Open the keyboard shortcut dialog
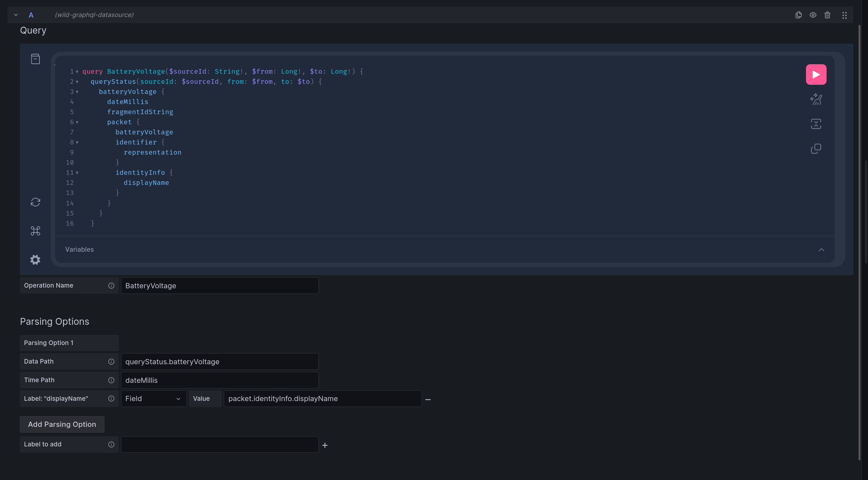The image size is (868, 480). pos(35,231)
